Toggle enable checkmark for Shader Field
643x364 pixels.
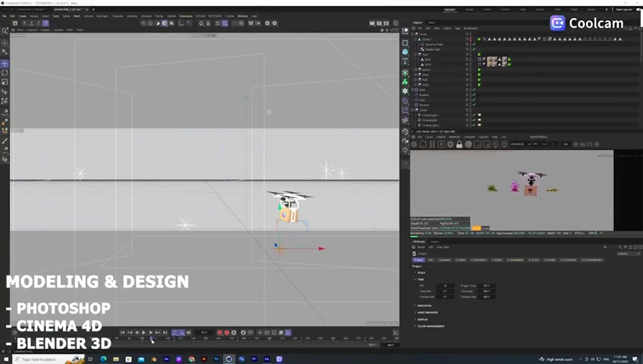click(x=474, y=49)
